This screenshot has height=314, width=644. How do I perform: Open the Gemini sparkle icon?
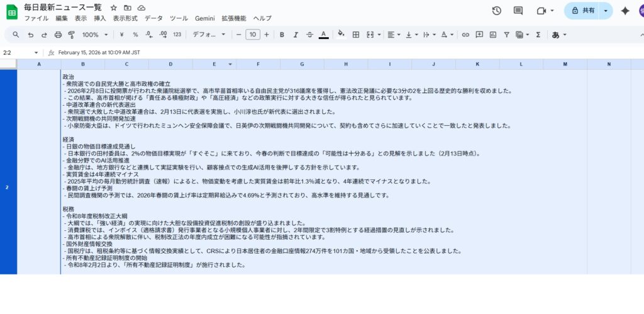(625, 11)
